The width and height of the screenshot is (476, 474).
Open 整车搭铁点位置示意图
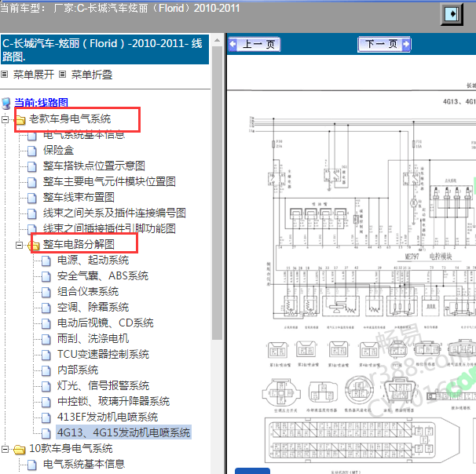tap(93, 166)
